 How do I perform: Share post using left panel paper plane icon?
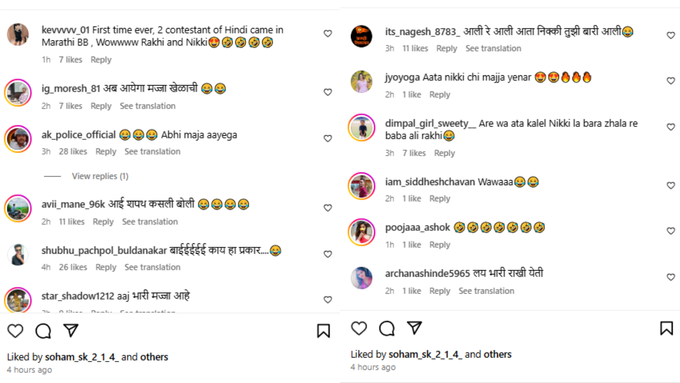point(71,331)
